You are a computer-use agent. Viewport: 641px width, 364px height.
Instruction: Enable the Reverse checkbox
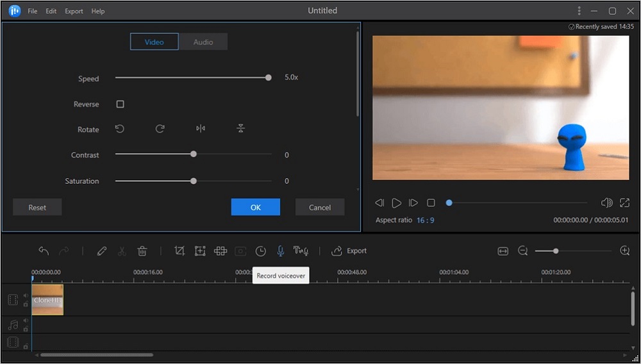click(120, 104)
